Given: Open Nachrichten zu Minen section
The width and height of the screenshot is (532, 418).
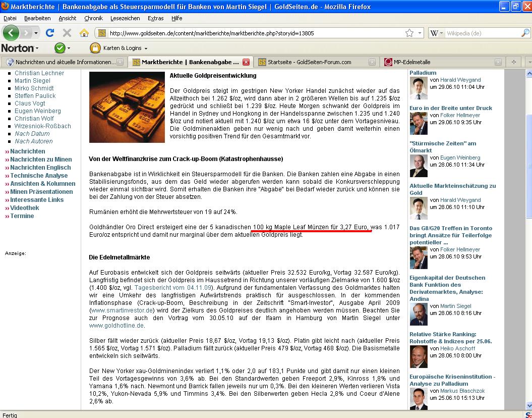Looking at the screenshot, I should 41,159.
